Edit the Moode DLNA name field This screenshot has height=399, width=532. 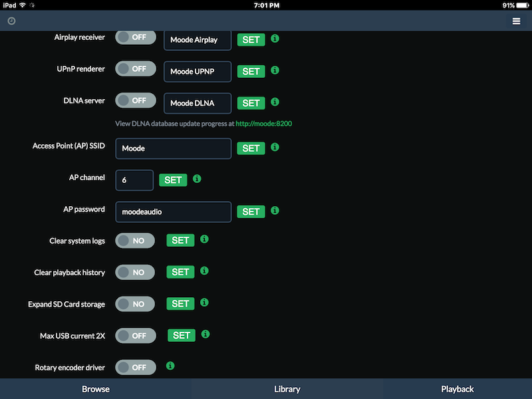pos(198,103)
